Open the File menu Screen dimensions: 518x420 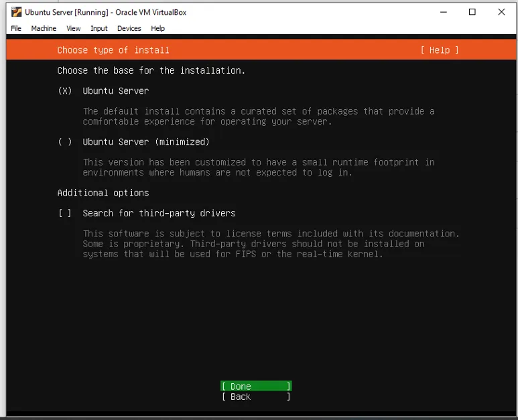tap(16, 28)
